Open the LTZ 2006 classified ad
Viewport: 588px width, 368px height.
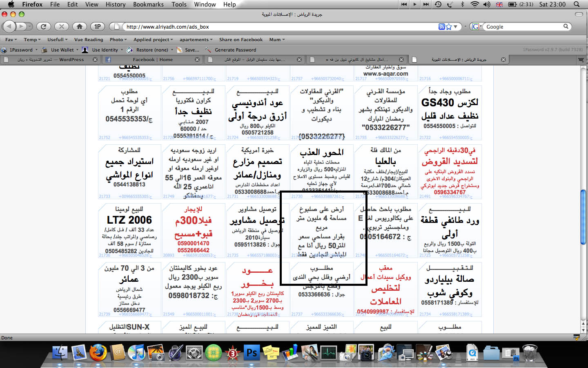[x=129, y=231]
